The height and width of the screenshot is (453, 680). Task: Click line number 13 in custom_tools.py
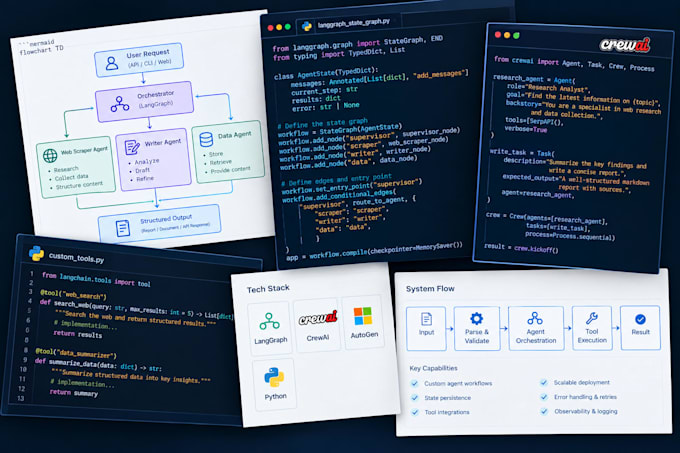click(x=21, y=398)
